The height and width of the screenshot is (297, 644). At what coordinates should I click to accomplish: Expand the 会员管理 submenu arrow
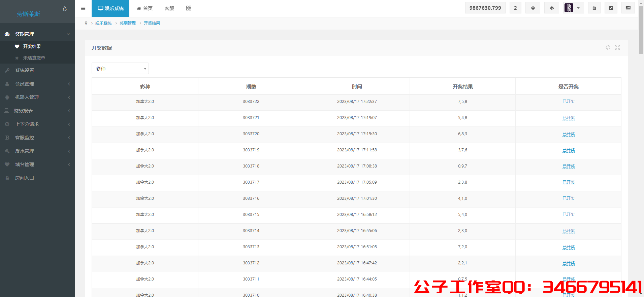(x=69, y=84)
